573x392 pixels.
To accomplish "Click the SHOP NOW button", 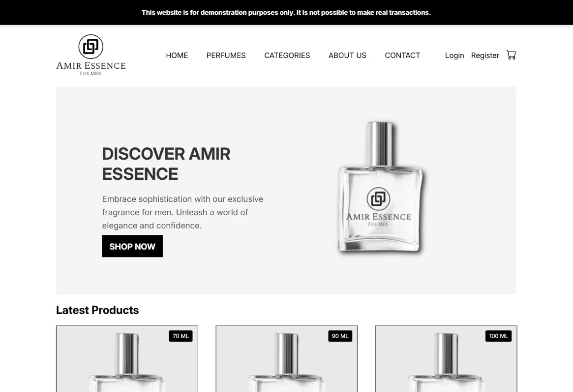I will pyautogui.click(x=132, y=247).
